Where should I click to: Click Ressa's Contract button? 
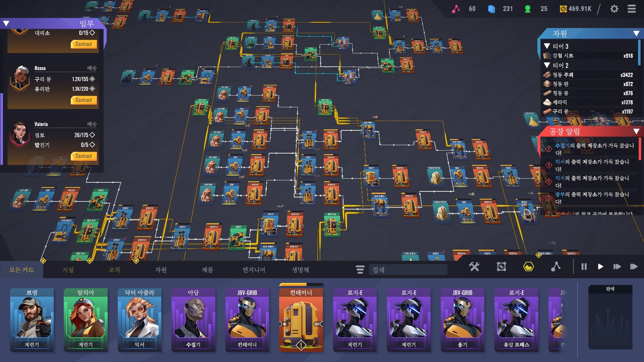tap(84, 100)
